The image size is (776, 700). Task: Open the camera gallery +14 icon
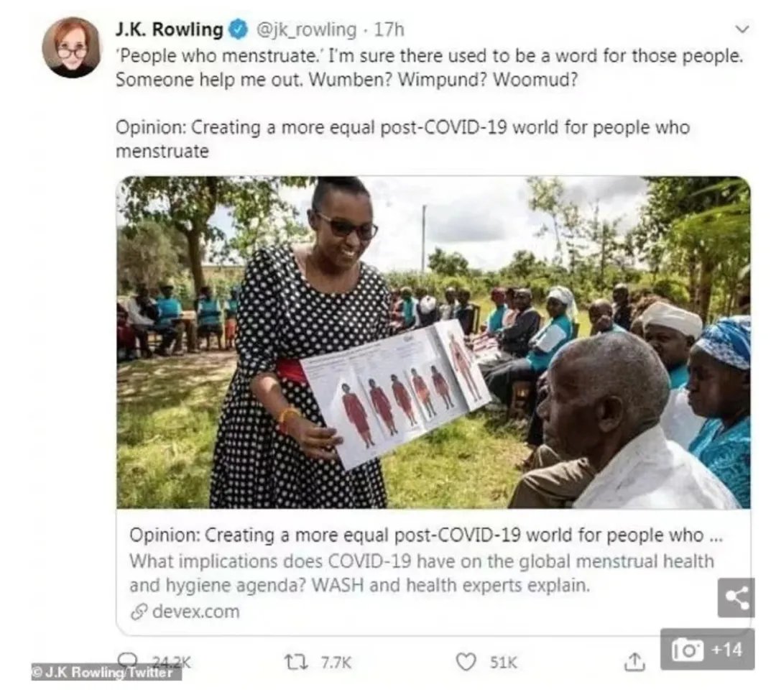tap(708, 650)
